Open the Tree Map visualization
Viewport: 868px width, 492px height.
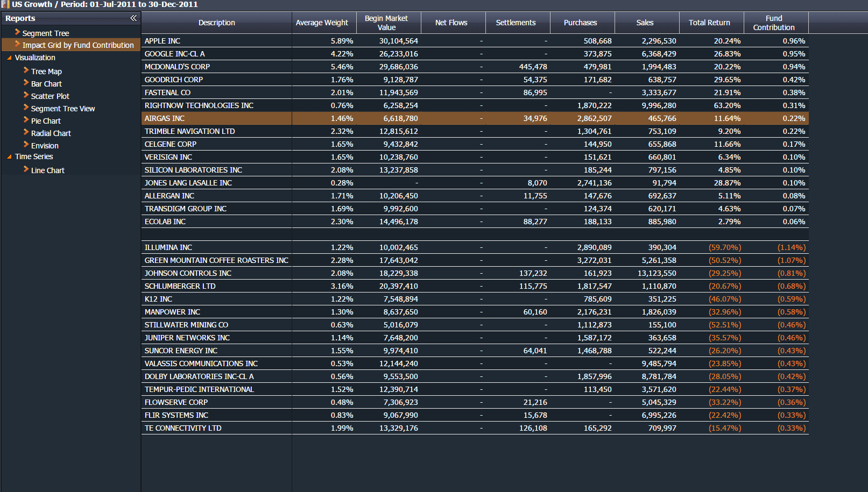coord(46,72)
